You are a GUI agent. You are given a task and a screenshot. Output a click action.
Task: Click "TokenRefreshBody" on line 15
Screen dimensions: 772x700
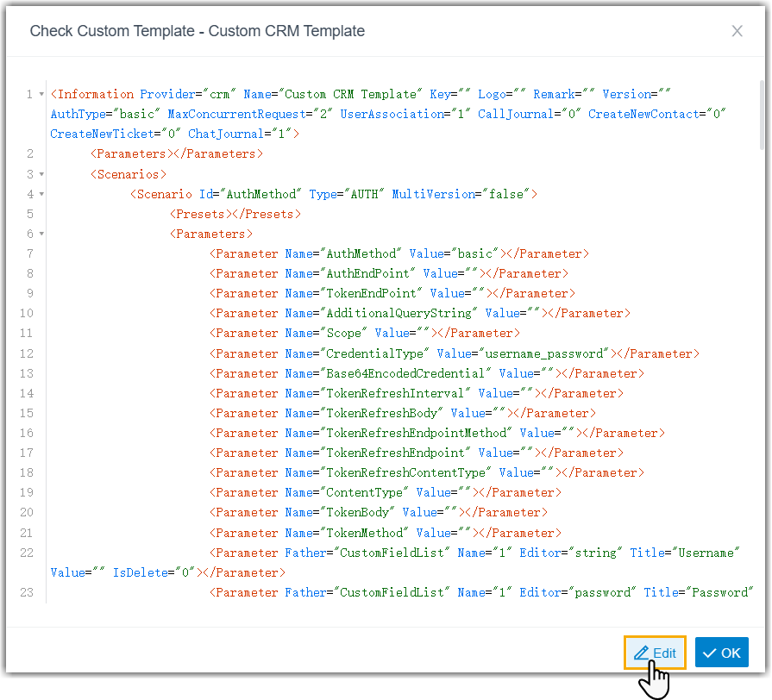coord(381,413)
